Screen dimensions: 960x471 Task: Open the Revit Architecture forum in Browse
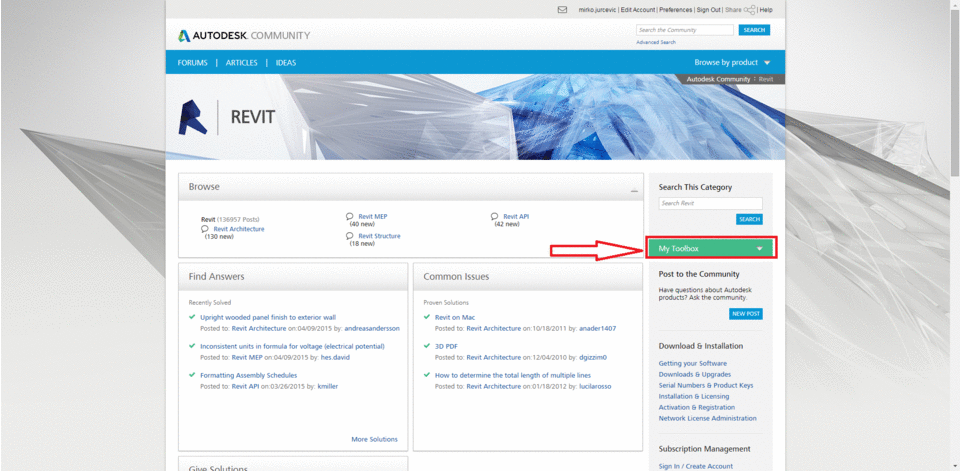pyautogui.click(x=239, y=229)
